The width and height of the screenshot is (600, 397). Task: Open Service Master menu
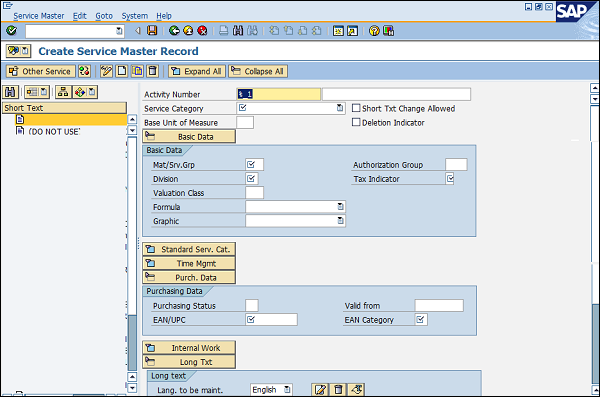pos(39,16)
